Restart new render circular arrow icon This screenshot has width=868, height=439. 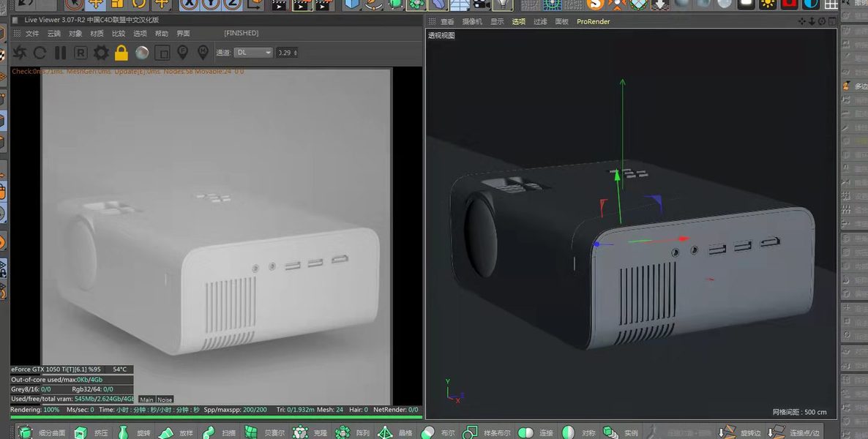(40, 53)
